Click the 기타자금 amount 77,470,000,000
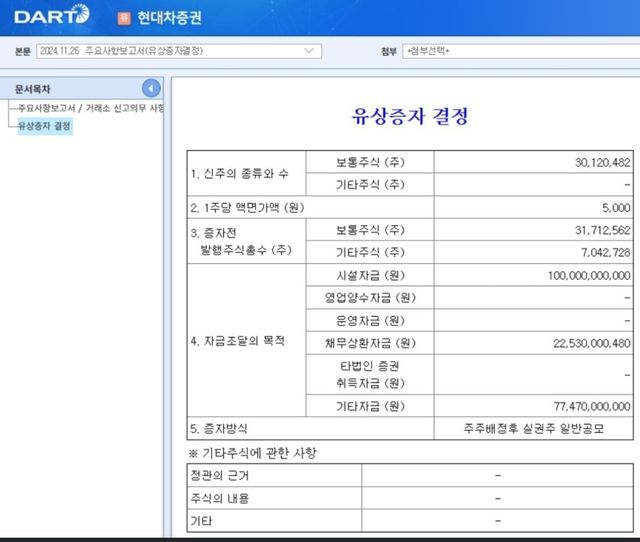Viewport: 640px width, 542px height. 592,406
